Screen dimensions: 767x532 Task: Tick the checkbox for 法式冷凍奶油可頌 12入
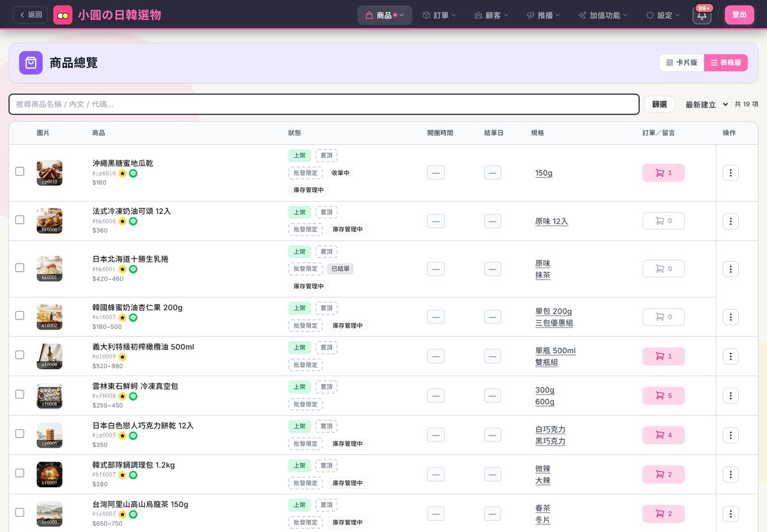(x=20, y=220)
